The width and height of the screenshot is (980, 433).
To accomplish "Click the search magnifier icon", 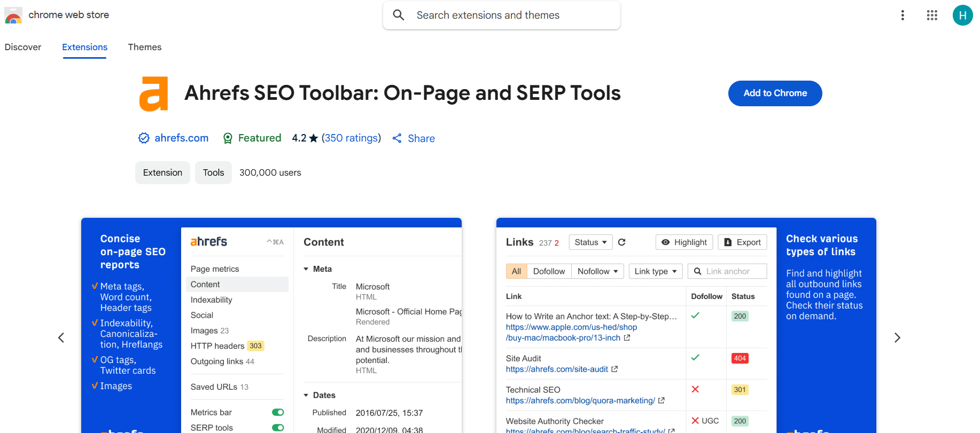I will coord(399,15).
